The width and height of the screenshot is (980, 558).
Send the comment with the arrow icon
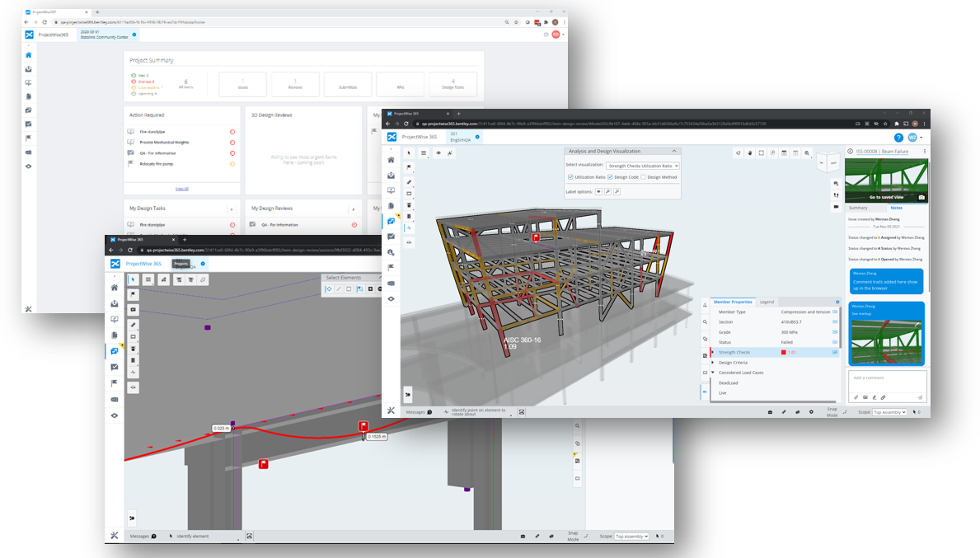click(920, 397)
